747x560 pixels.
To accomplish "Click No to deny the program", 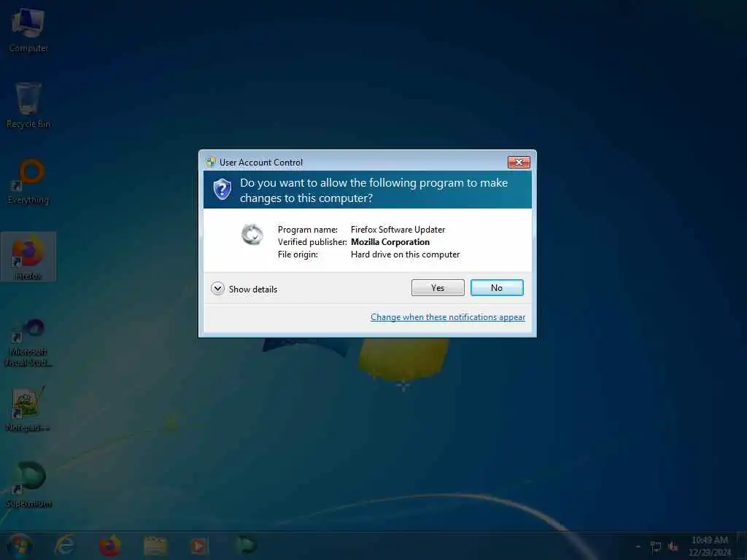I will 496,287.
